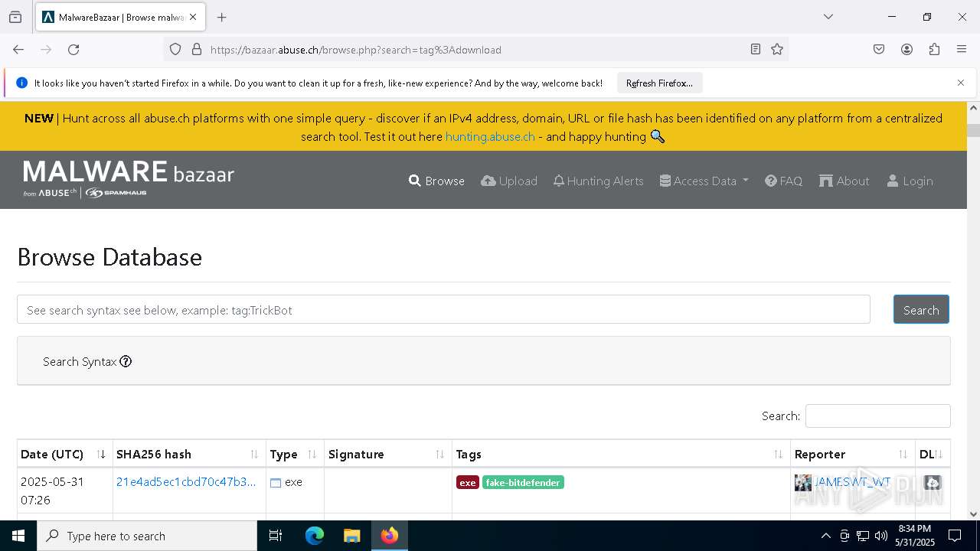This screenshot has width=980, height=551.
Task: Open the Firefox application menu
Action: 962,50
